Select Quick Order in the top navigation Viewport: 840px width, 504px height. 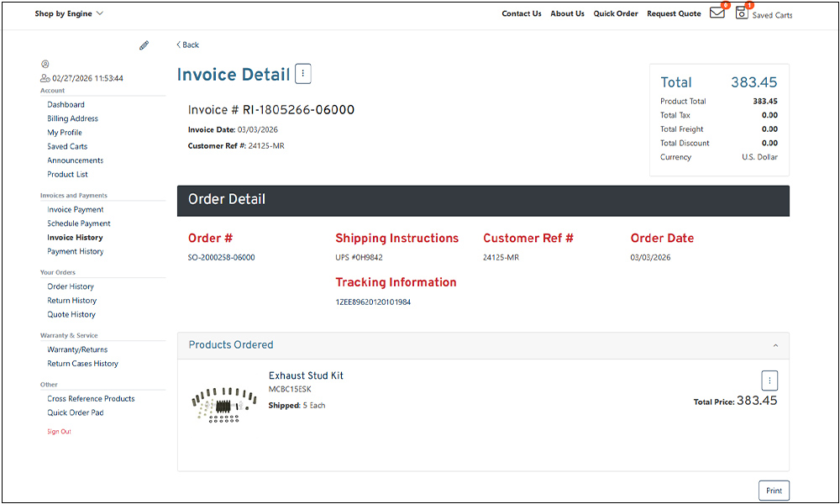tap(615, 13)
